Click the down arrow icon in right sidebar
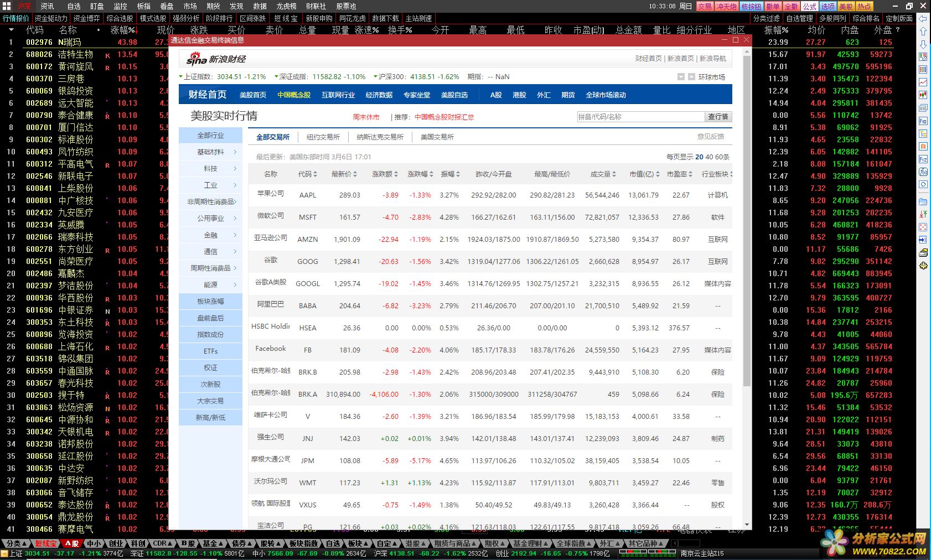Screen dimensions: 931x560 923,44
